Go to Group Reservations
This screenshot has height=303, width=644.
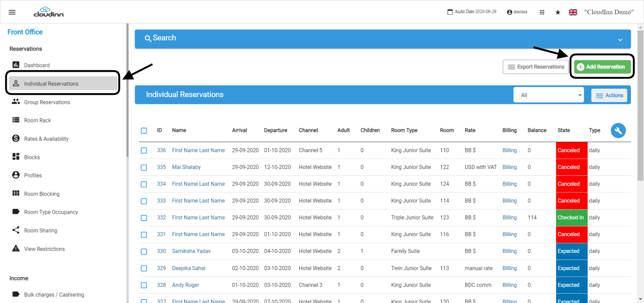point(47,102)
